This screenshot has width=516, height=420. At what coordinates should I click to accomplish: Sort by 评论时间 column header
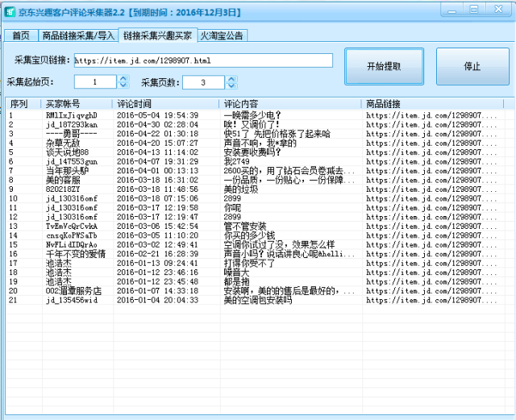(165, 104)
